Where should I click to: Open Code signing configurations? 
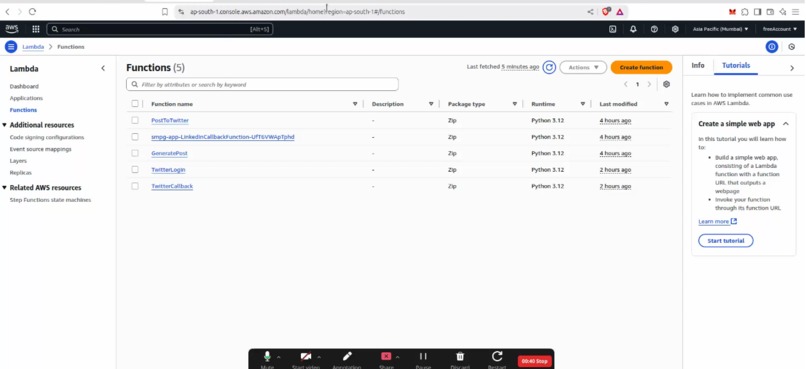tap(47, 137)
